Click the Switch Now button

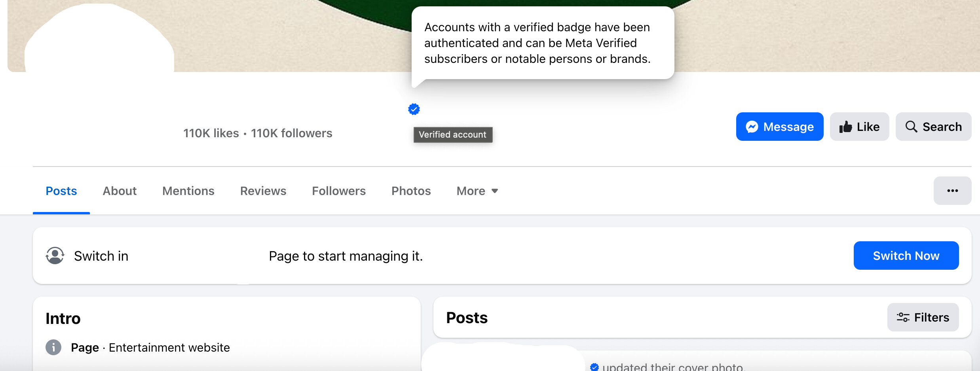pos(906,256)
